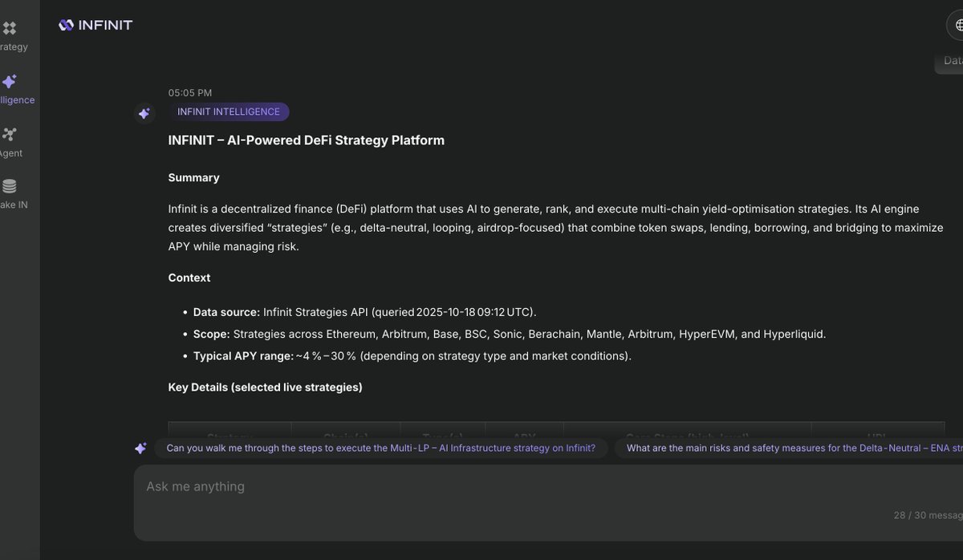This screenshot has height=560, width=963.
Task: Click the Typical APY range bullet line
Action: pos(412,355)
